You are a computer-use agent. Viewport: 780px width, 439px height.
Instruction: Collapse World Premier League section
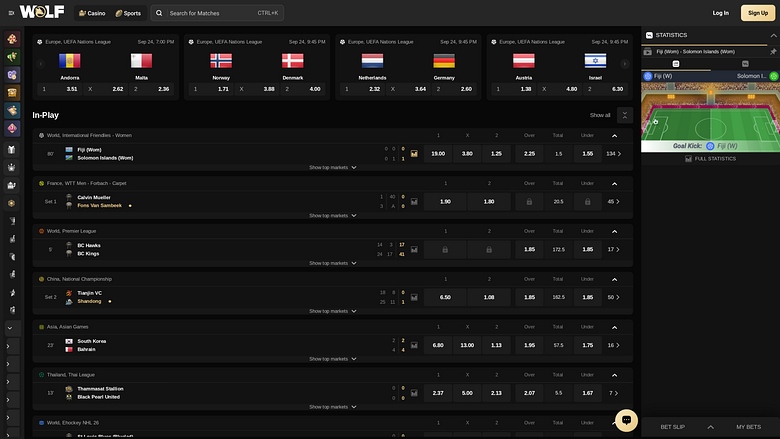[614, 231]
